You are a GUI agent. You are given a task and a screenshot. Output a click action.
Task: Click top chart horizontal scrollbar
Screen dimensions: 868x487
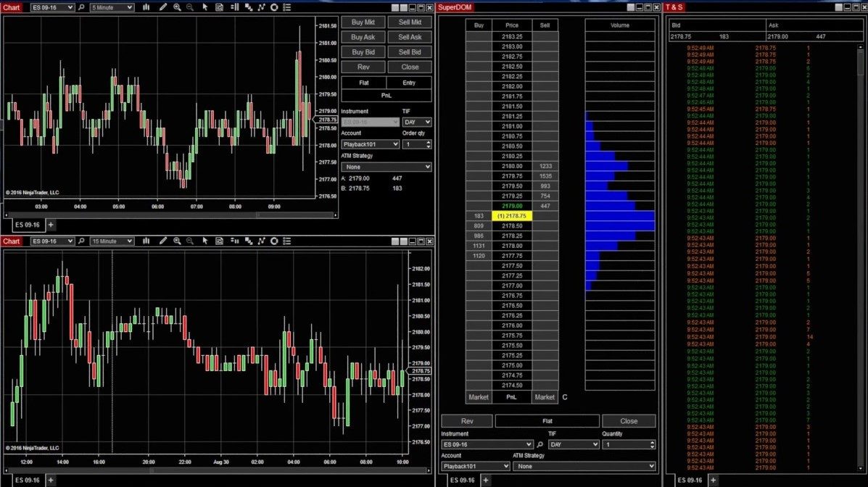coord(172,215)
